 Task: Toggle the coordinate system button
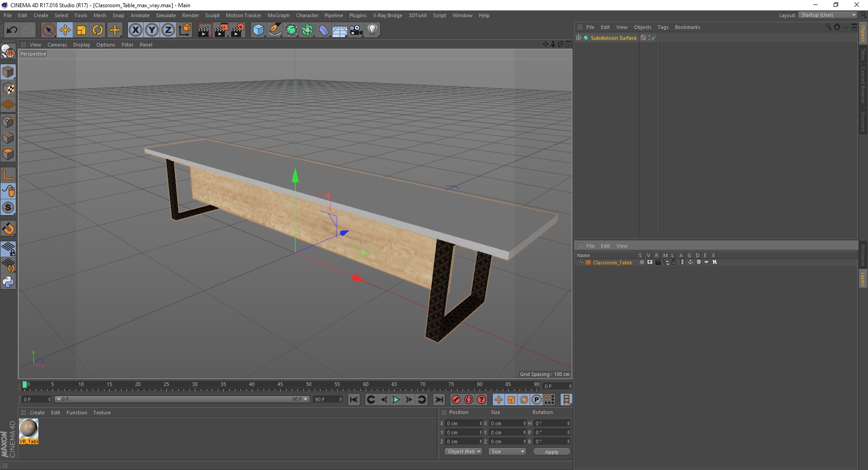pyautogui.click(x=184, y=30)
